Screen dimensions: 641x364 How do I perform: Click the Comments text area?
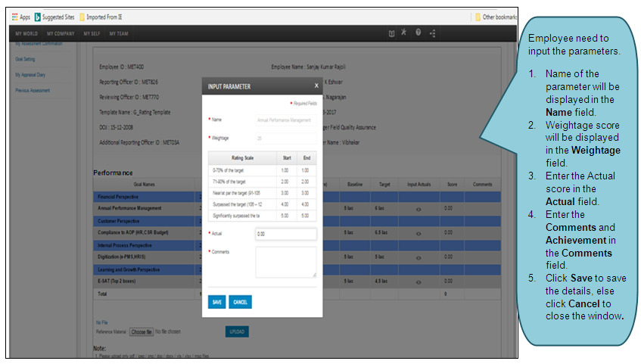(286, 262)
